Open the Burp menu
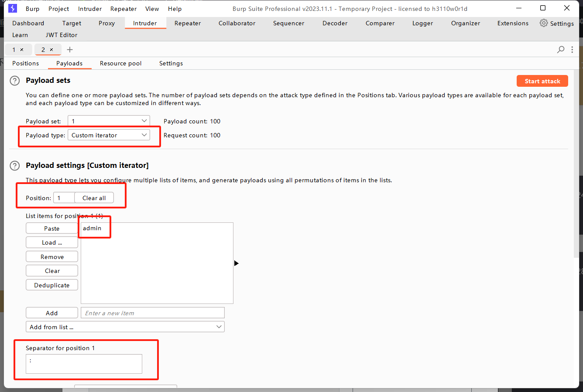 tap(32, 9)
